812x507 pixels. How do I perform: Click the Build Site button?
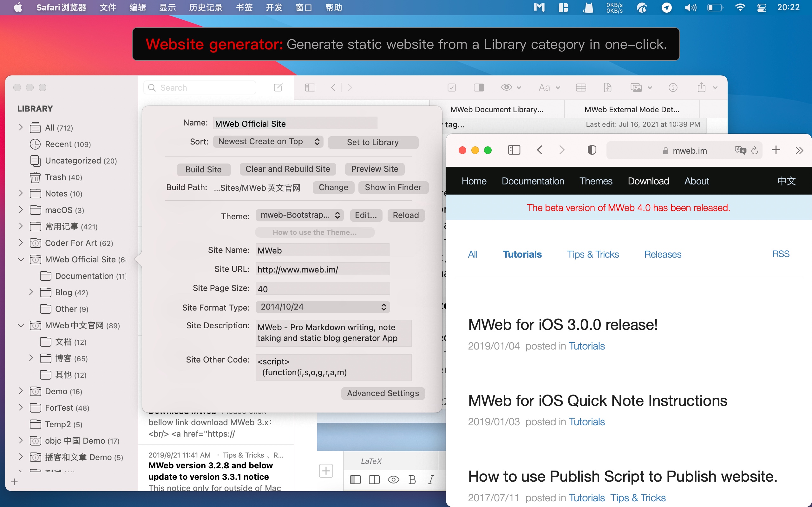[x=203, y=169]
